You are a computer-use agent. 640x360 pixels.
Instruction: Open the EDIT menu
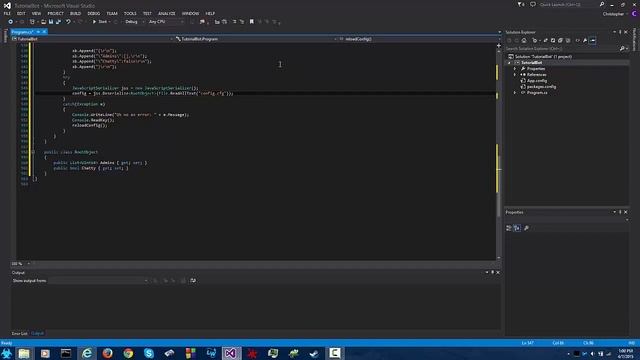tap(21, 13)
